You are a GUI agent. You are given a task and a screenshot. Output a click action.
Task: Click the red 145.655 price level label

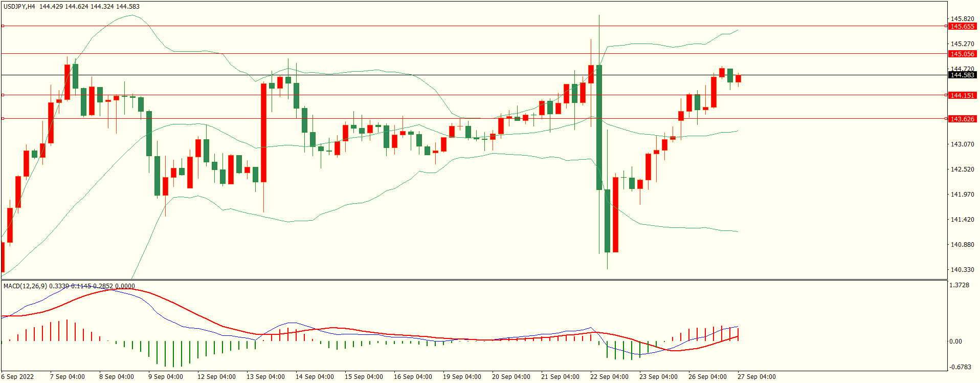tap(962, 27)
